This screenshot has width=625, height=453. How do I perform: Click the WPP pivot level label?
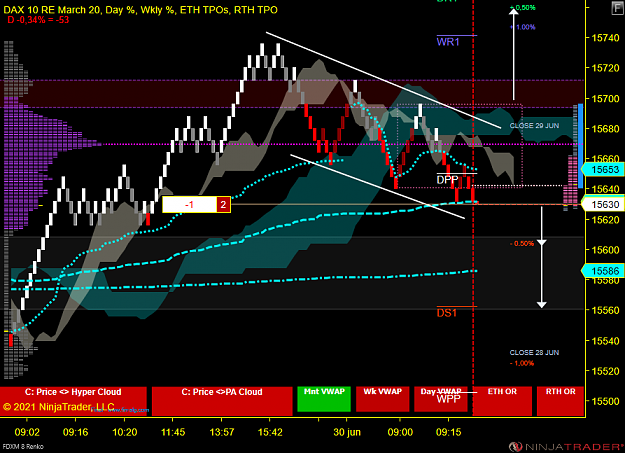tap(448, 398)
